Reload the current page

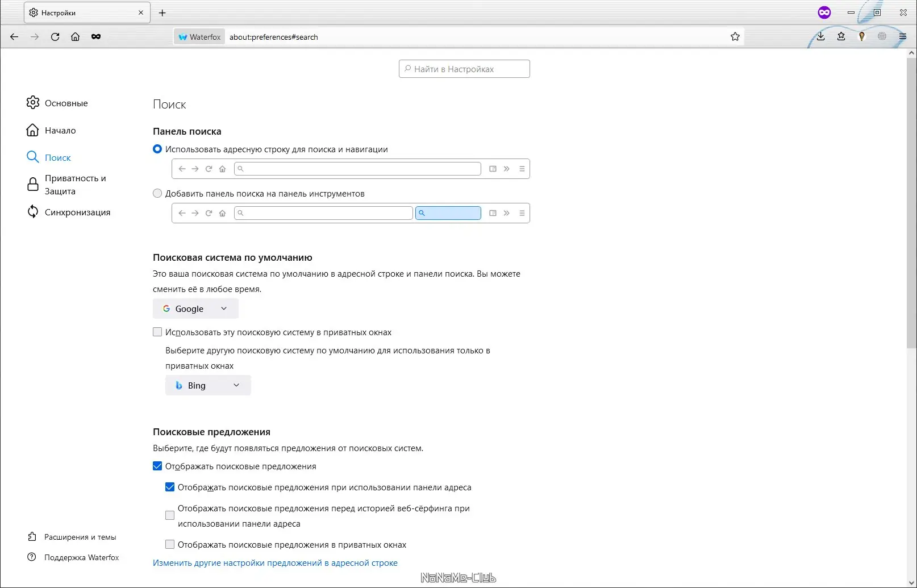(55, 37)
